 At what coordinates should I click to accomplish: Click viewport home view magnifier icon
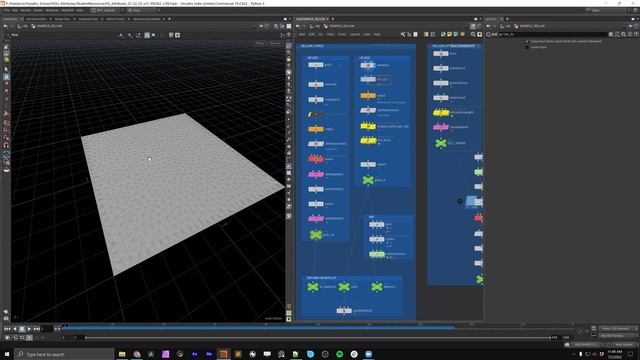[276, 26]
